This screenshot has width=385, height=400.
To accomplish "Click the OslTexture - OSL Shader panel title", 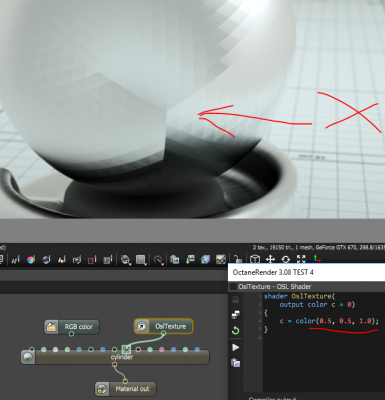I will coord(275,287).
